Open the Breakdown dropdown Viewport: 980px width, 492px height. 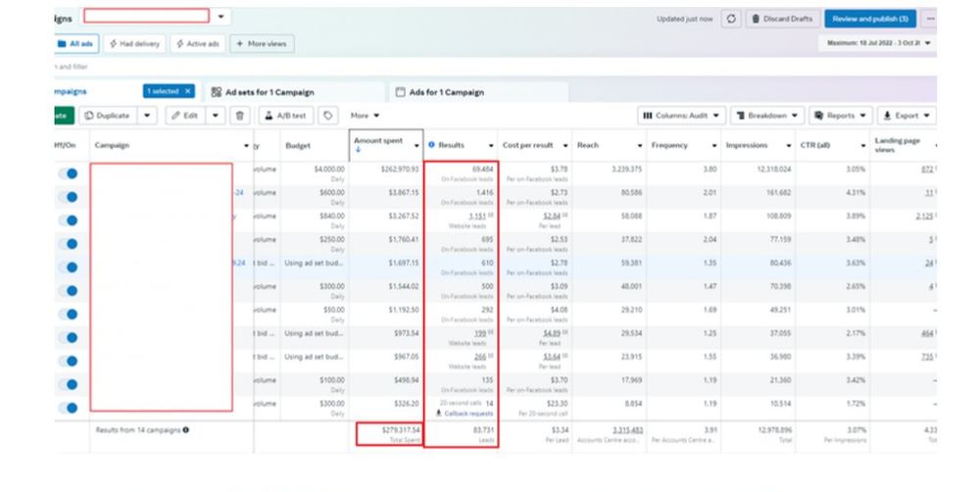767,116
